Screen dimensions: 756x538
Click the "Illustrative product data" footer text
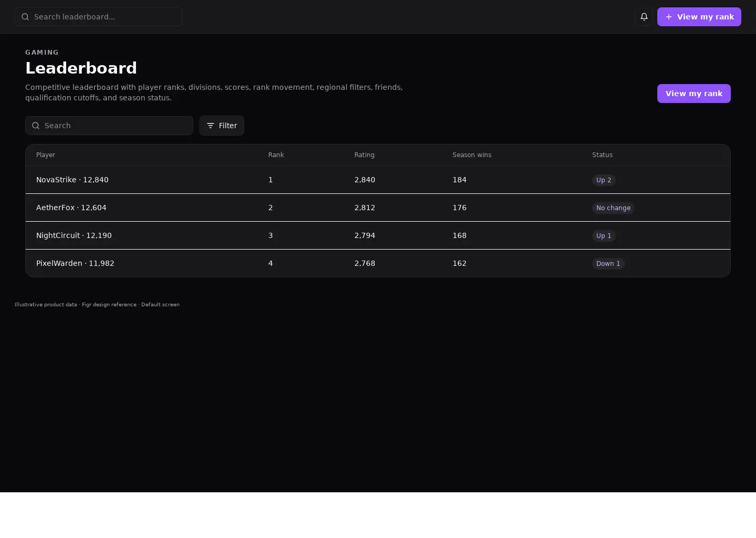click(x=46, y=305)
